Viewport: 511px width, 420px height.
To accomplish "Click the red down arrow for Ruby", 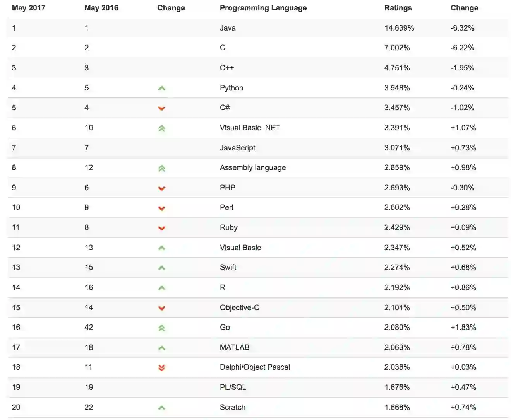I will [162, 228].
